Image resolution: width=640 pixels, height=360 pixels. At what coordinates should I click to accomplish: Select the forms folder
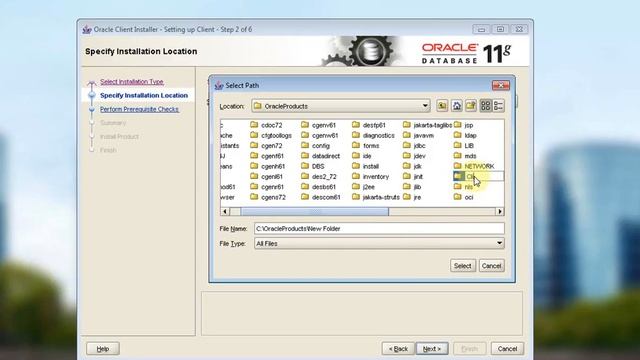pyautogui.click(x=366, y=146)
